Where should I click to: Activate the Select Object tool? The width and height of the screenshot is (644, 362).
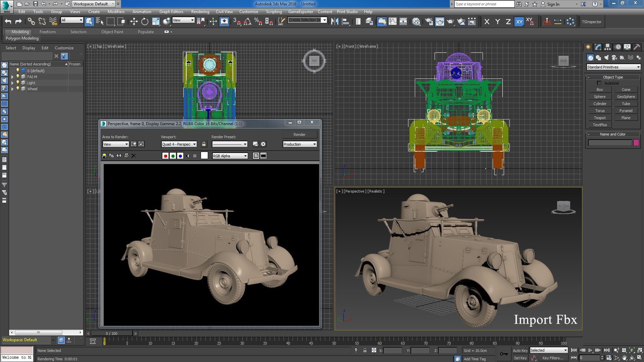click(89, 22)
